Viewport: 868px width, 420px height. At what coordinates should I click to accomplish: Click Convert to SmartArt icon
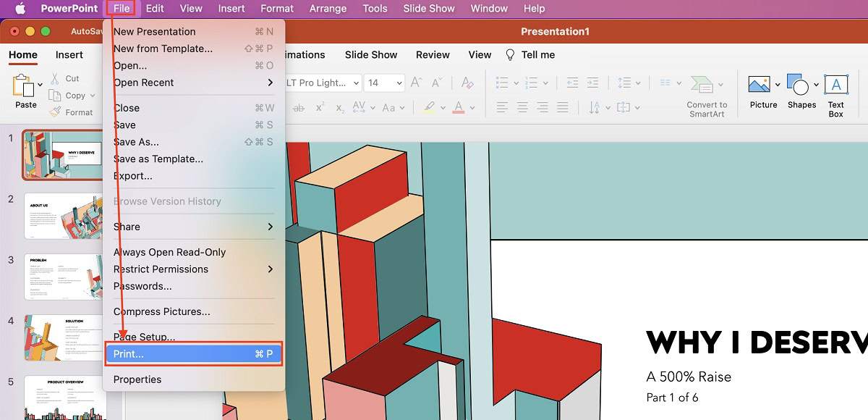coord(702,85)
